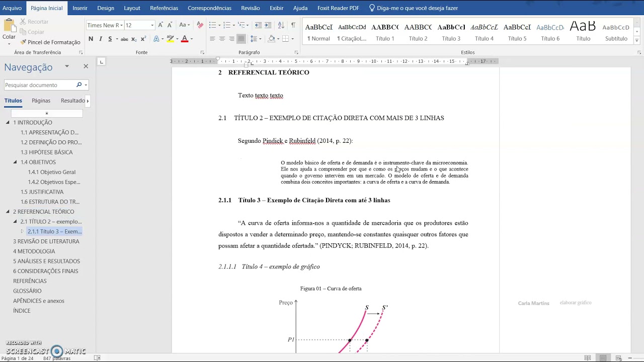Collapse 1 INTRODUÇÃO heading tree
644x362 pixels.
(8, 122)
